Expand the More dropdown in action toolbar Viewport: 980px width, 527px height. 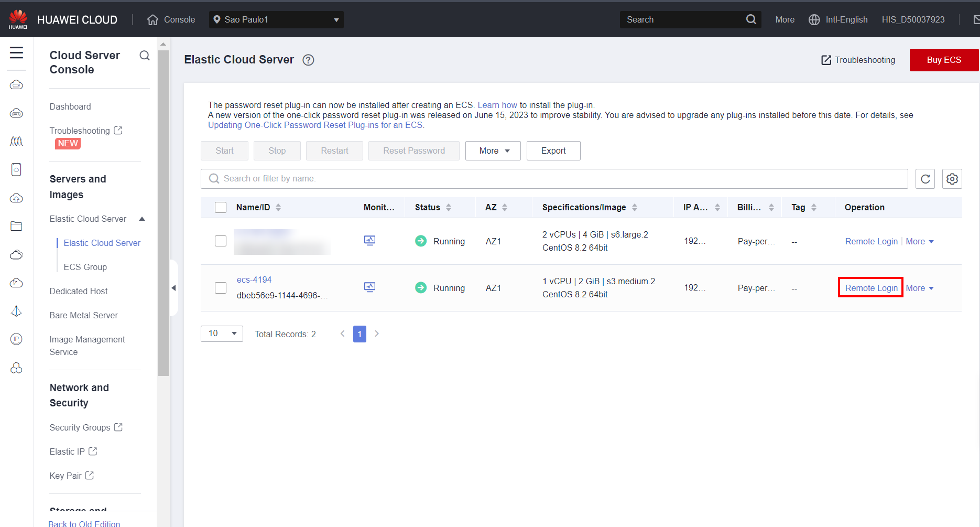493,151
